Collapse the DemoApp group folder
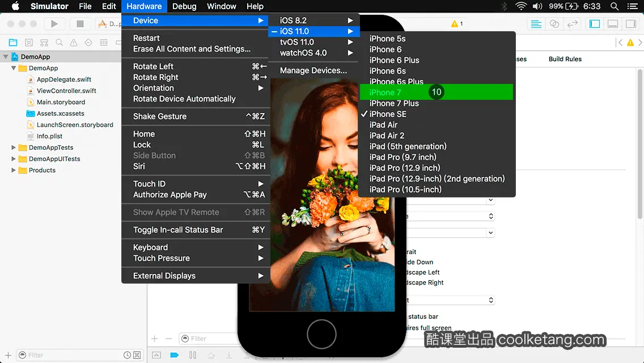This screenshot has width=644, height=363. point(14,68)
